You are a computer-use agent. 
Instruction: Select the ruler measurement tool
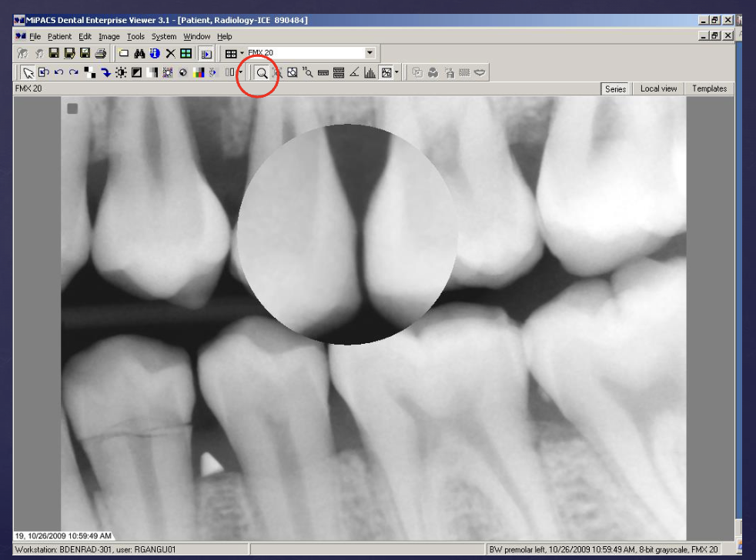323,73
